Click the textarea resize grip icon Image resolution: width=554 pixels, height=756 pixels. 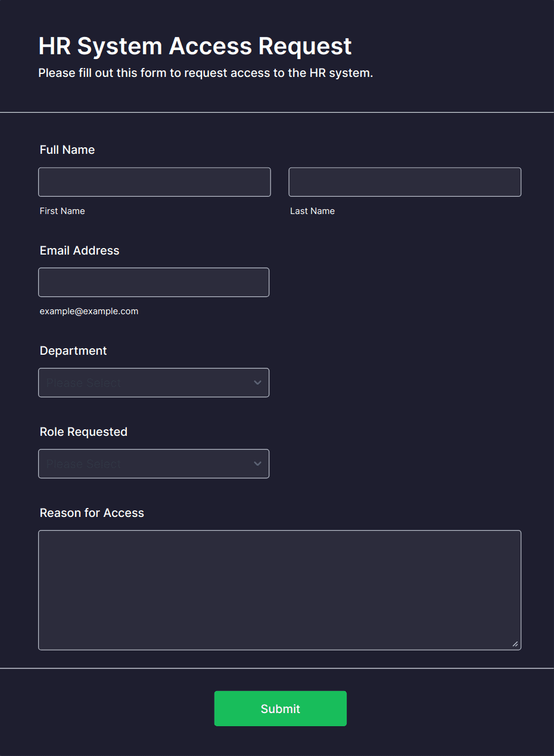[x=515, y=643]
